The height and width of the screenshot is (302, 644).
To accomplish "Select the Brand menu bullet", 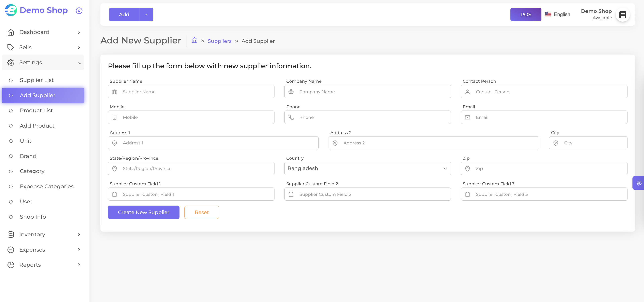I will [x=11, y=156].
